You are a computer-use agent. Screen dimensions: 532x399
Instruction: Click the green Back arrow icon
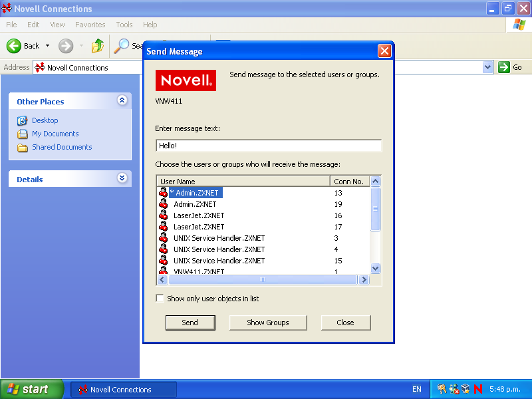tap(14, 46)
